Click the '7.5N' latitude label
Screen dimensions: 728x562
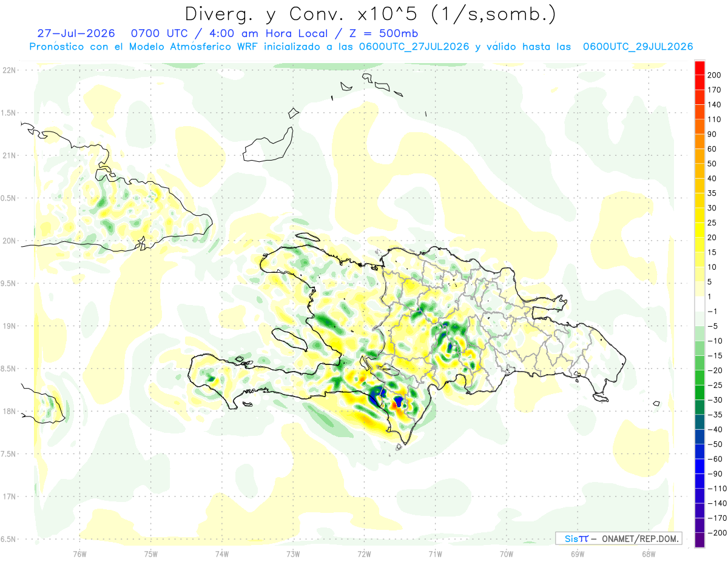[9, 453]
